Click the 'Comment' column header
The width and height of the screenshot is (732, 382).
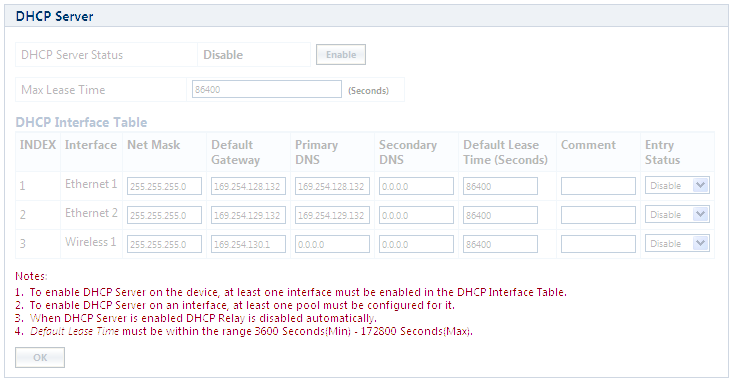(588, 145)
